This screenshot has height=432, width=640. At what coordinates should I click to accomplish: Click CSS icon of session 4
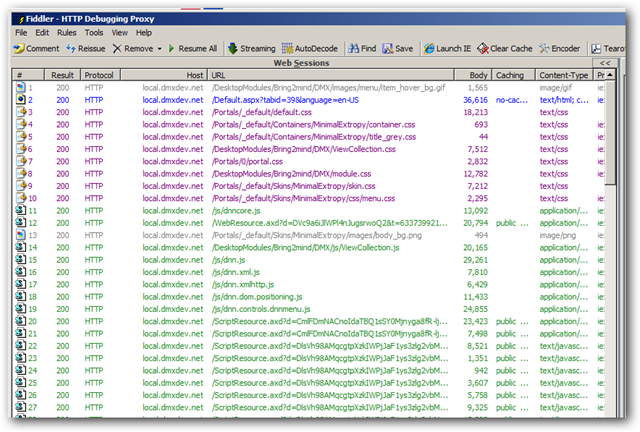(21, 124)
